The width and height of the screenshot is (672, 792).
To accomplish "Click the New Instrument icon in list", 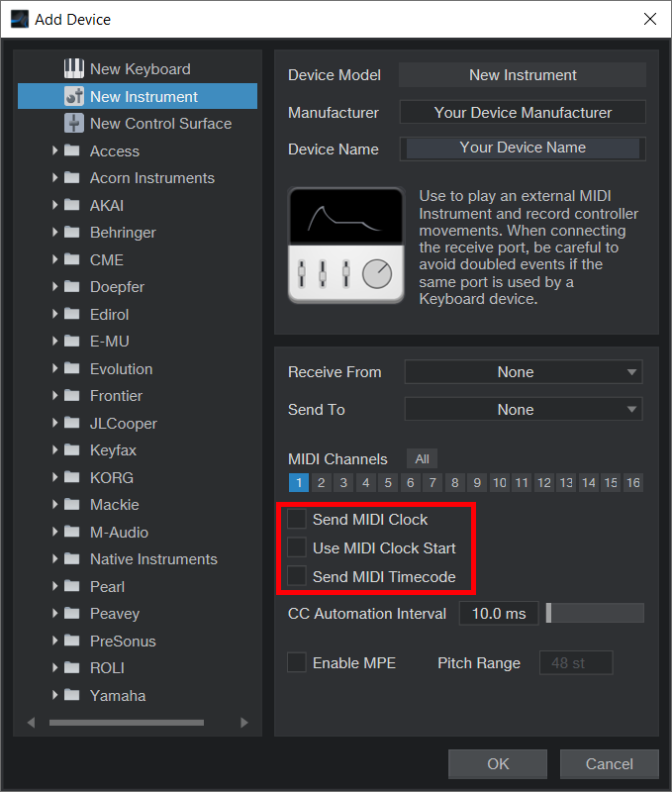I will click(74, 96).
